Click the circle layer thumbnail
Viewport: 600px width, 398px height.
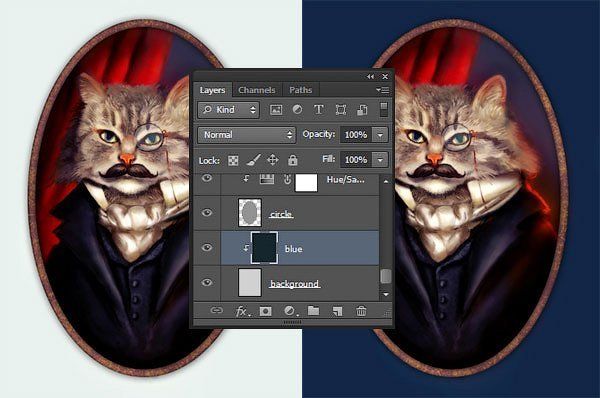250,212
